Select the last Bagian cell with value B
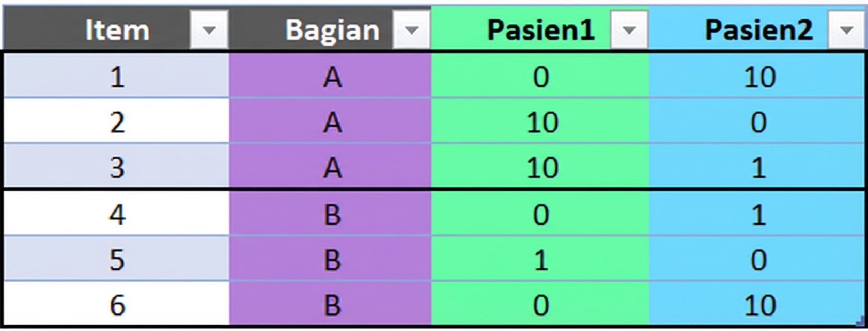868x331 pixels. click(x=331, y=305)
